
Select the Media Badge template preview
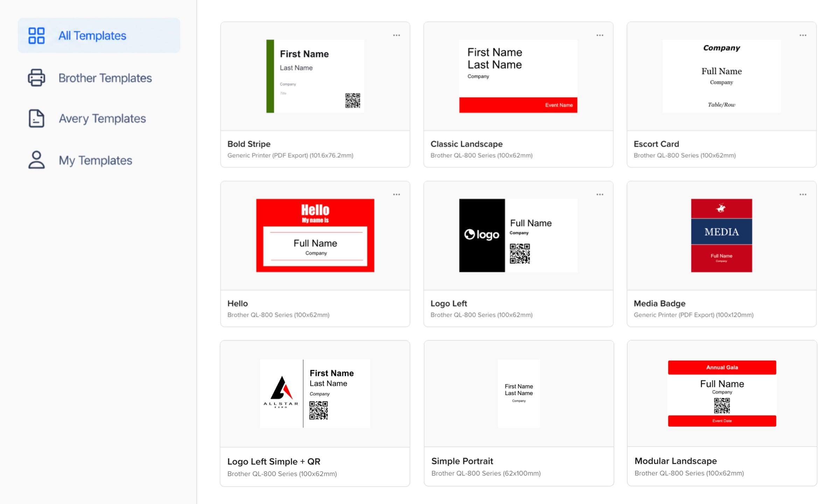click(721, 235)
